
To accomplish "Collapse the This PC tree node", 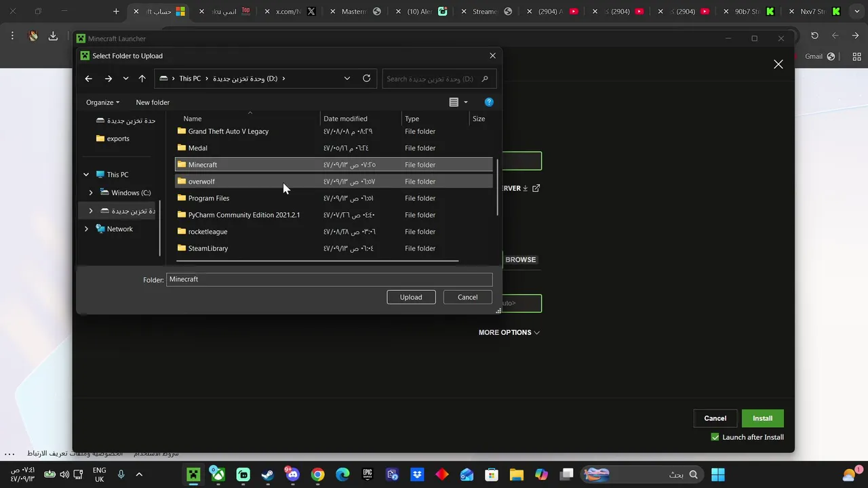I will click(86, 175).
